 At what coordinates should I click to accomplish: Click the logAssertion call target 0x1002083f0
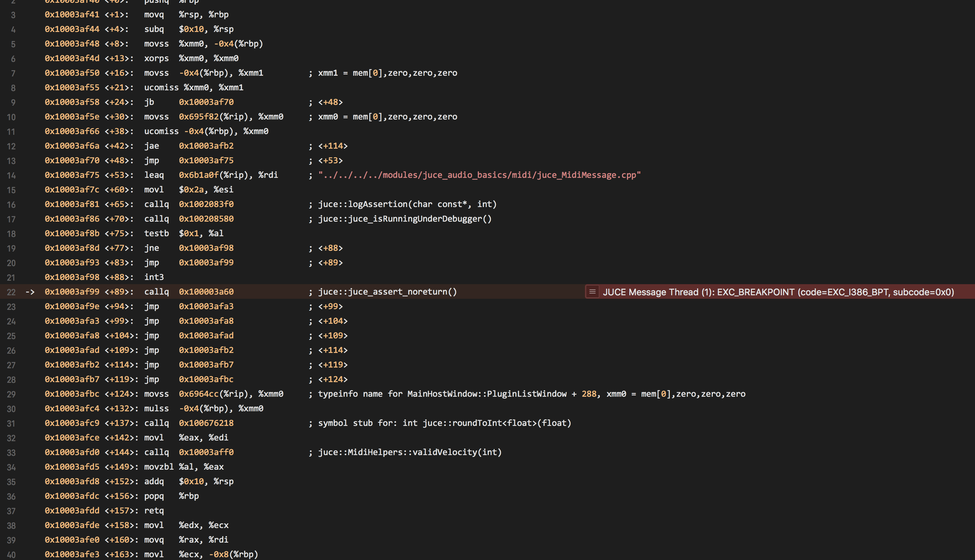[206, 204]
